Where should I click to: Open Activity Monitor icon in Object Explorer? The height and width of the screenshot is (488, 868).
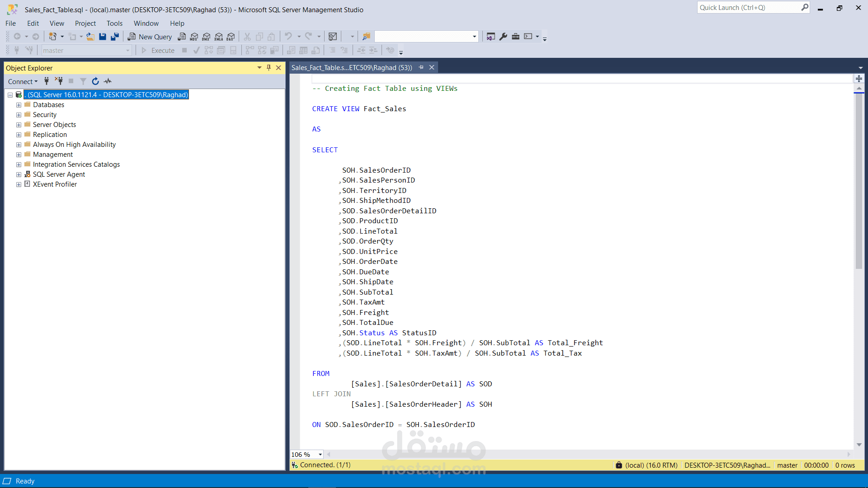108,81
